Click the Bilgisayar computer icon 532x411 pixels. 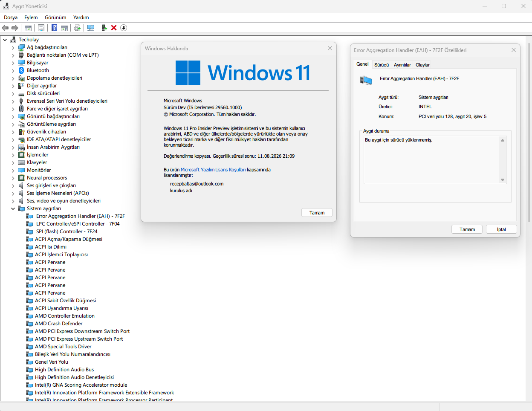point(21,63)
